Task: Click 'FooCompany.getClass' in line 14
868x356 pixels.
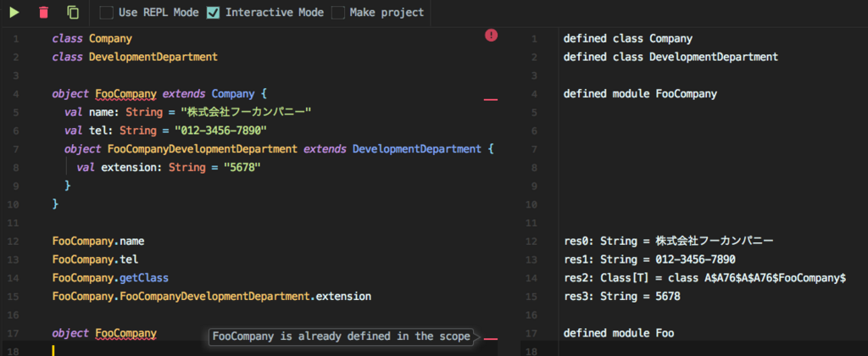Action: click(x=111, y=278)
